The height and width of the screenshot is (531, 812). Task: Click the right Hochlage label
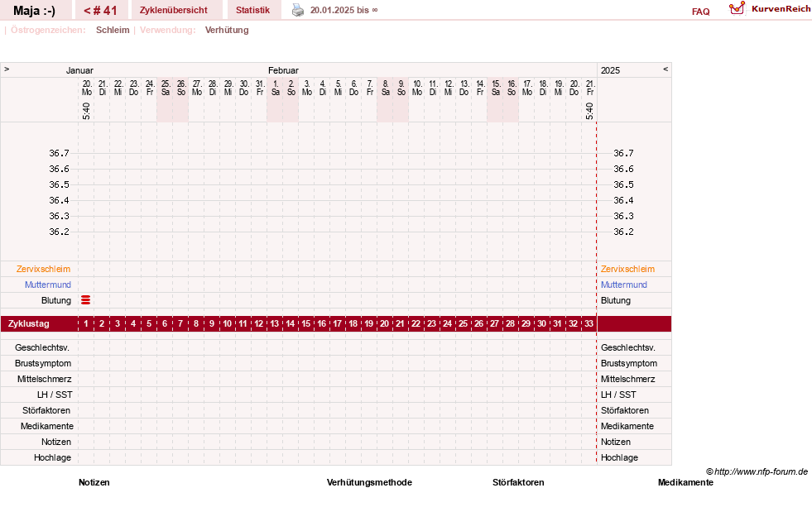coord(619,457)
